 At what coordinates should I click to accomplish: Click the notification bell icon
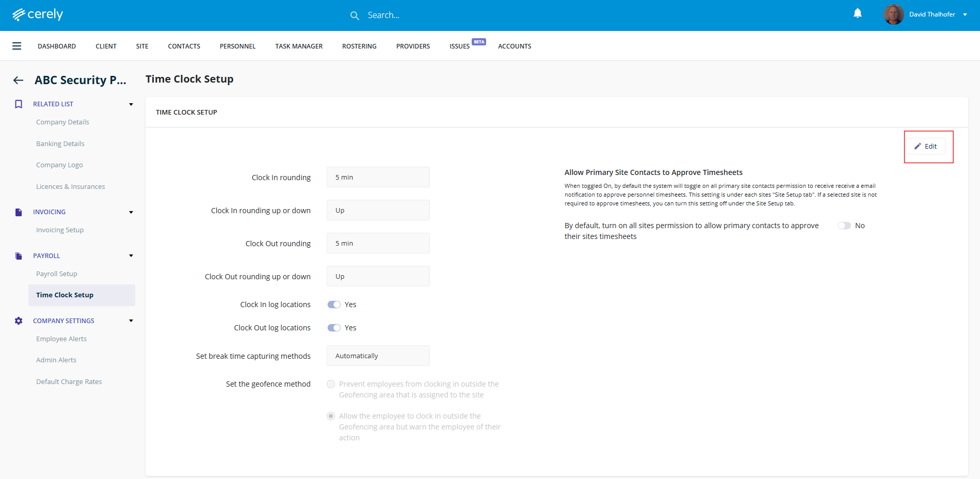click(x=857, y=13)
